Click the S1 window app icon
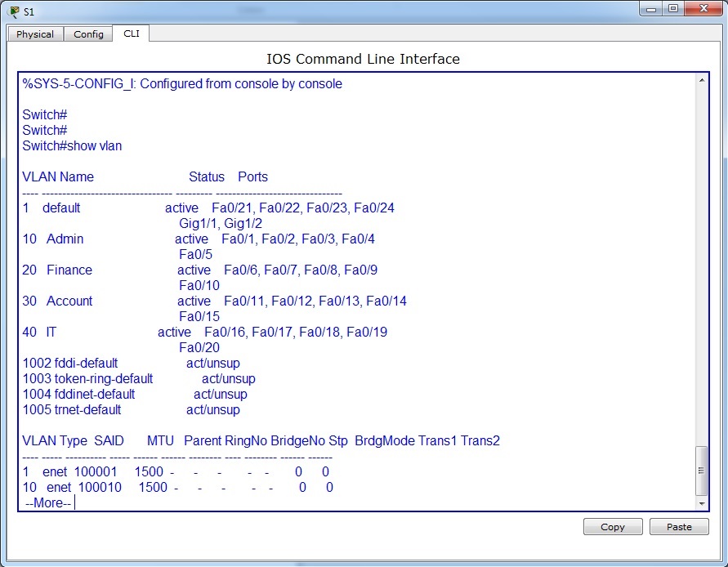The height and width of the screenshot is (567, 728). click(14, 11)
